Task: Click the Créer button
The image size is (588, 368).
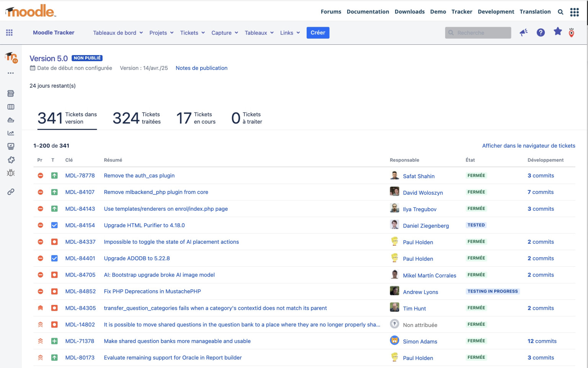Action: tap(318, 33)
